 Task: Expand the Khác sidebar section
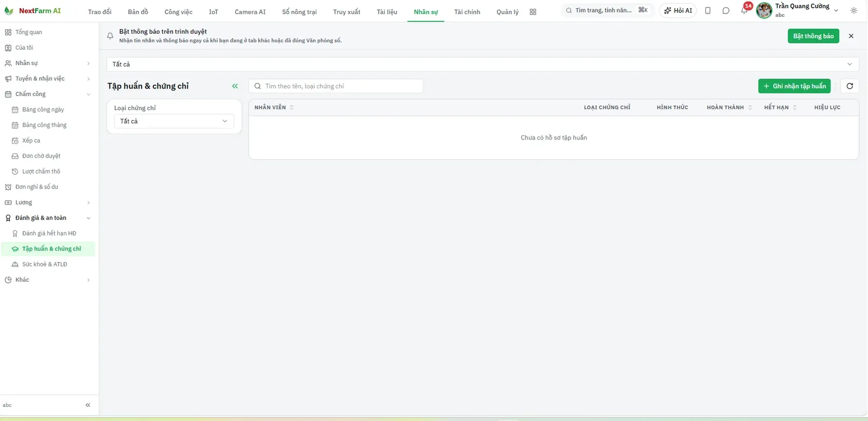48,280
